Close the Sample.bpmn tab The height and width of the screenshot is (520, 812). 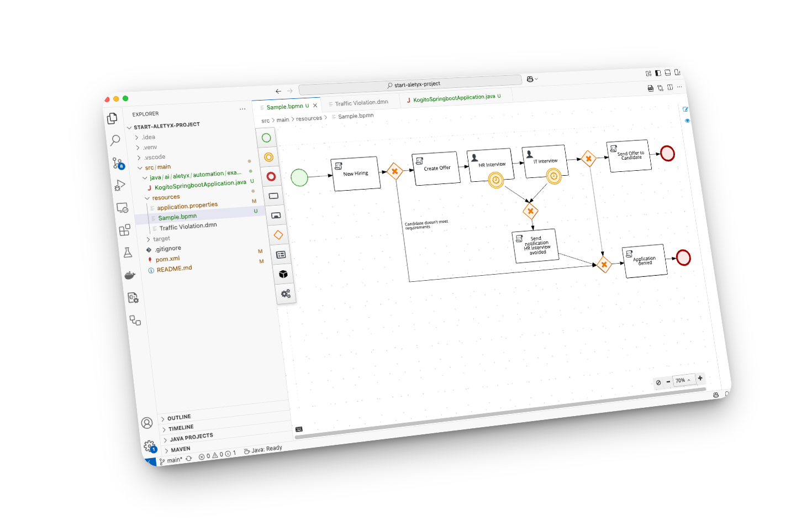tap(315, 105)
